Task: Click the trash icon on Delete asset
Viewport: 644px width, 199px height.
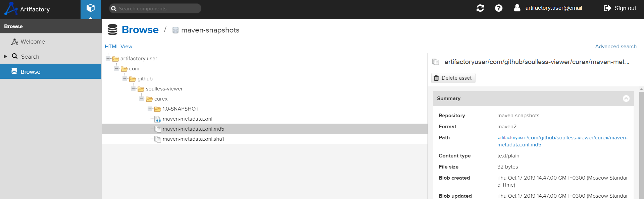Action: point(436,78)
